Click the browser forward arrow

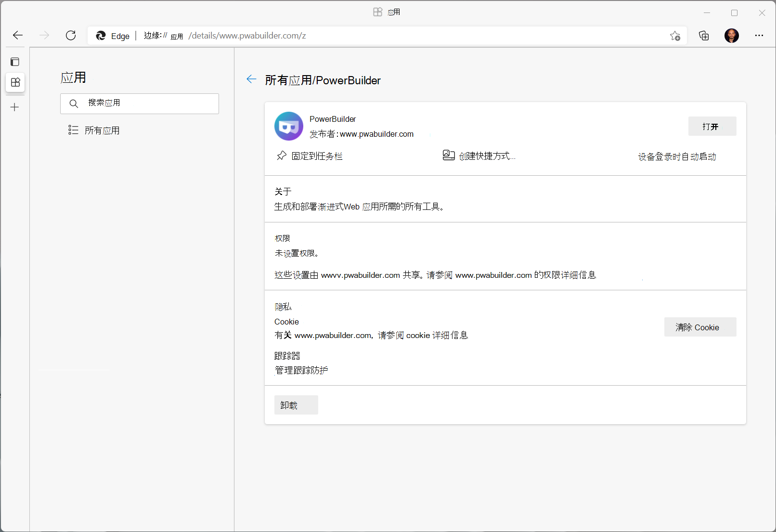[x=44, y=35]
